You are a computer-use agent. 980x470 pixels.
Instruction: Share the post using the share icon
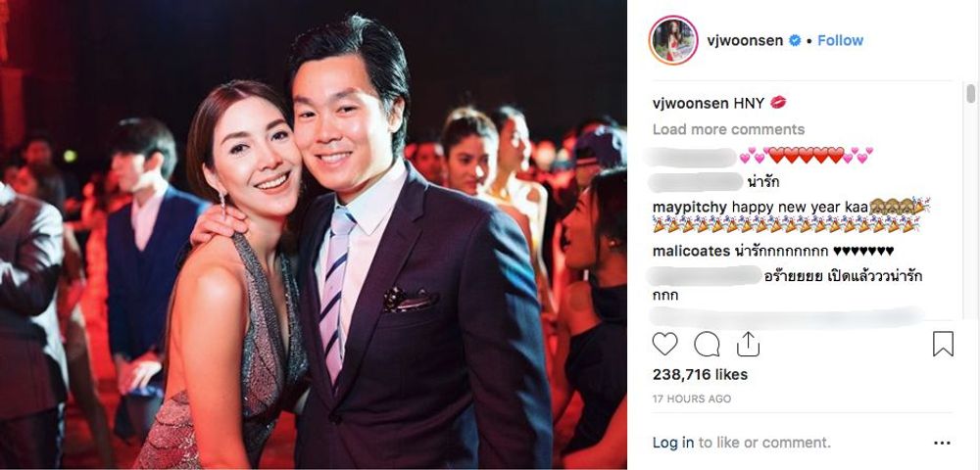tap(748, 344)
